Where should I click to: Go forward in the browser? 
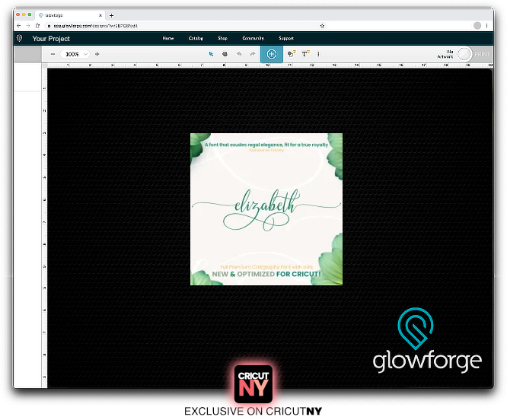(28, 26)
